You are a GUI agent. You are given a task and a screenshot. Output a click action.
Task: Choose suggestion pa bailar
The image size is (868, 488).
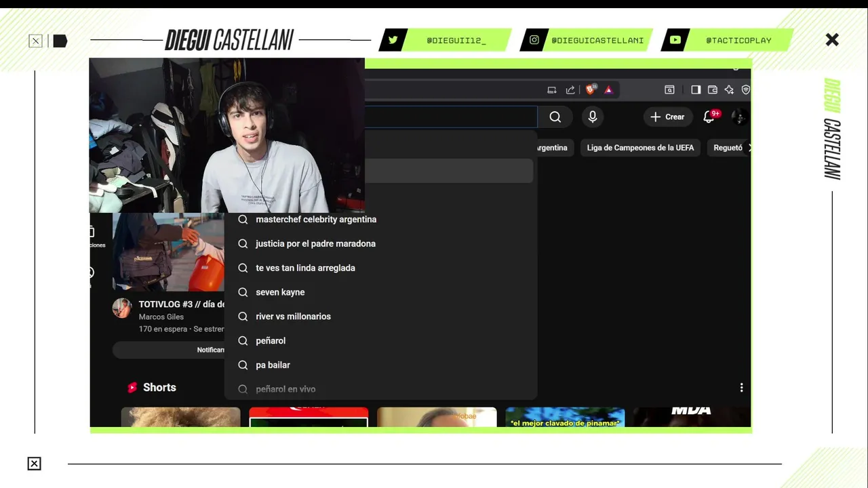(x=380, y=365)
